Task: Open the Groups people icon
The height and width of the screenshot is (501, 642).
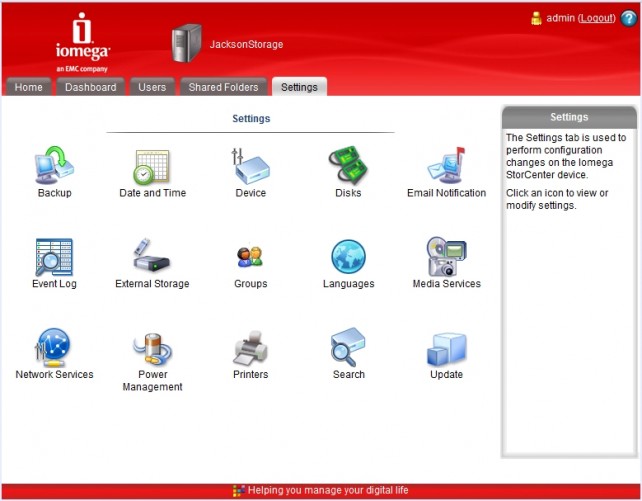Action: [250, 257]
